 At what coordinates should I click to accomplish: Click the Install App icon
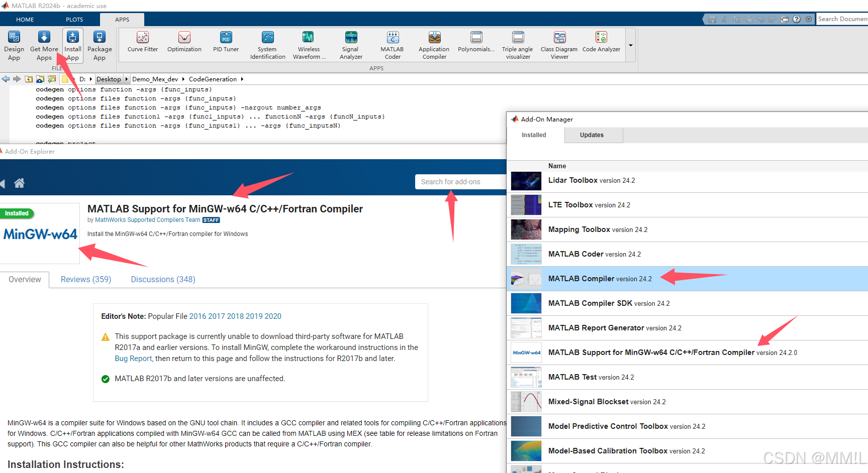(x=73, y=37)
